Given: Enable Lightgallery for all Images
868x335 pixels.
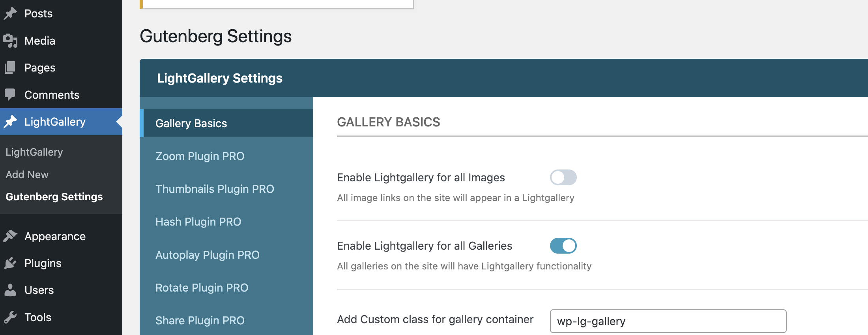Looking at the screenshot, I should pyautogui.click(x=563, y=177).
